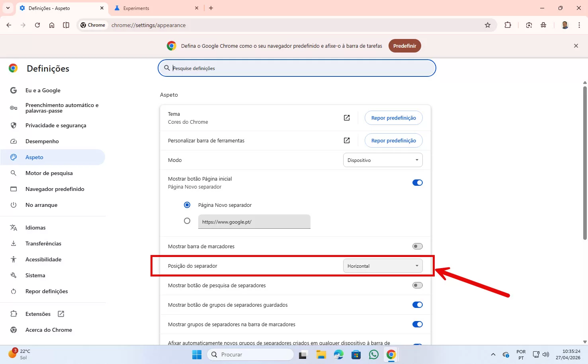Open the tab search chevron in the tab strip

pyautogui.click(x=8, y=8)
